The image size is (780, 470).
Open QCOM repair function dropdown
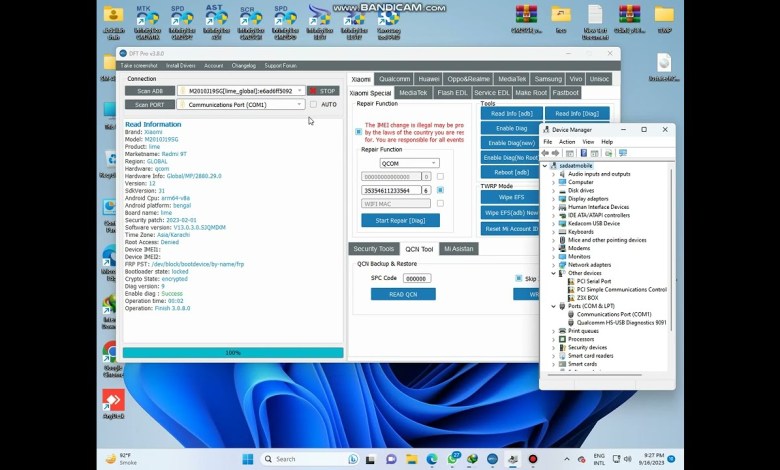(409, 163)
